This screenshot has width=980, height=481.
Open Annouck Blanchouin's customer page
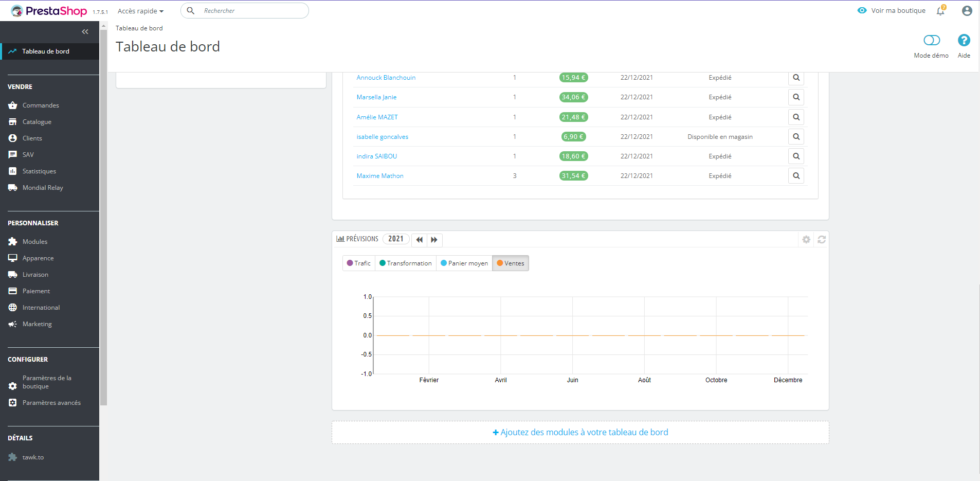point(386,77)
